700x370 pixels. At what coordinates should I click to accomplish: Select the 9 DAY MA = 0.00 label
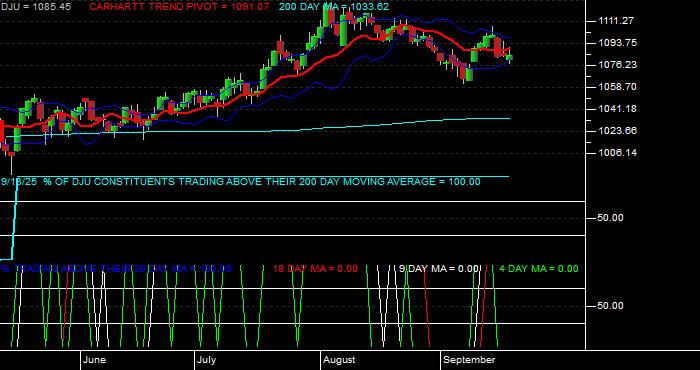pos(439,269)
